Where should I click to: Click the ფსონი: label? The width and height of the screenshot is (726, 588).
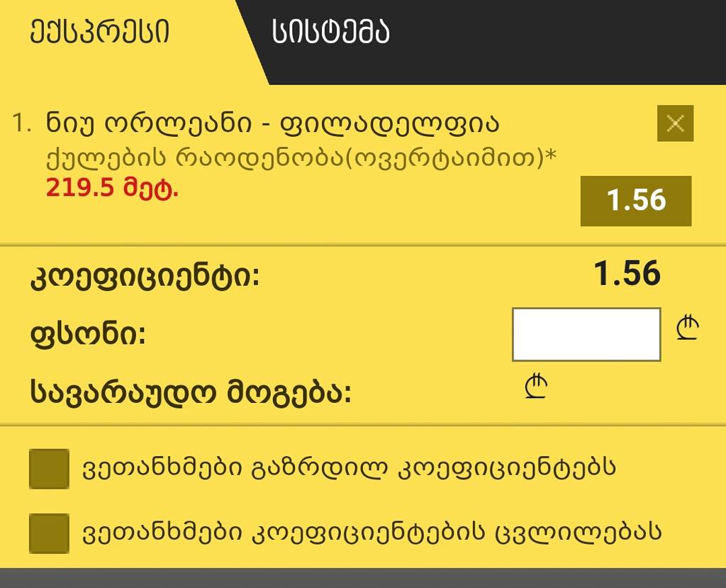coord(88,334)
